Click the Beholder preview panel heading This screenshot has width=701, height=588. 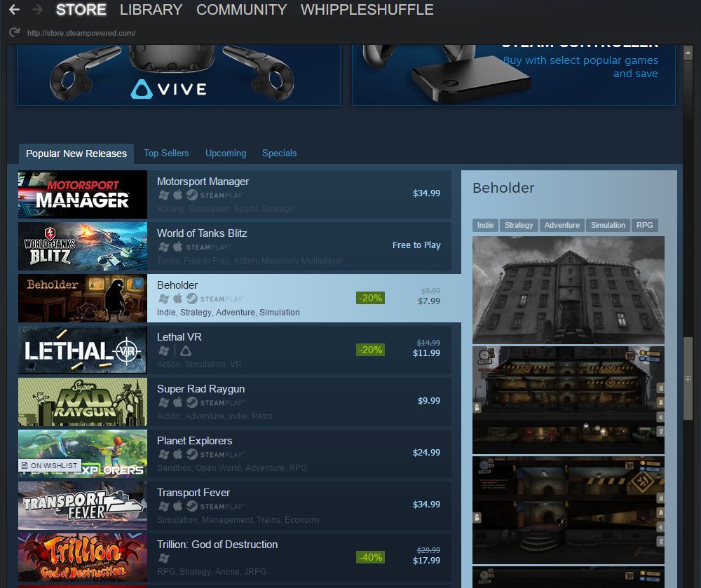tap(503, 188)
